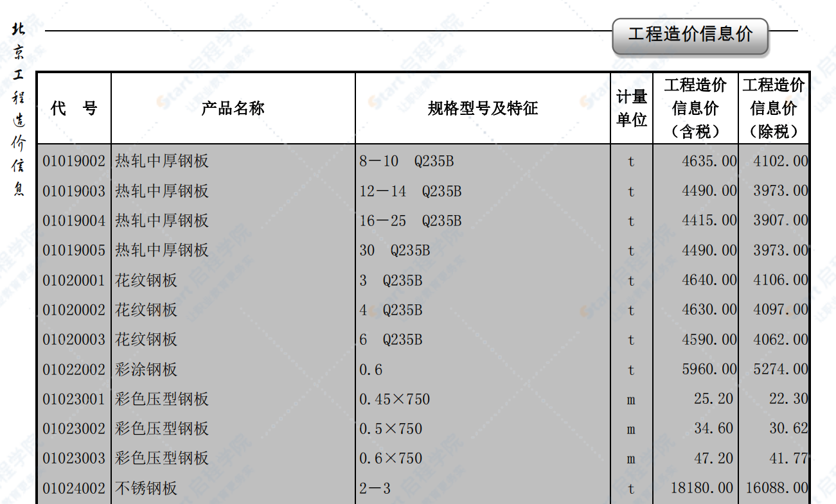Select 热轧中厚钢板 in row 01019002
This screenshot has height=504, width=836.
162,161
